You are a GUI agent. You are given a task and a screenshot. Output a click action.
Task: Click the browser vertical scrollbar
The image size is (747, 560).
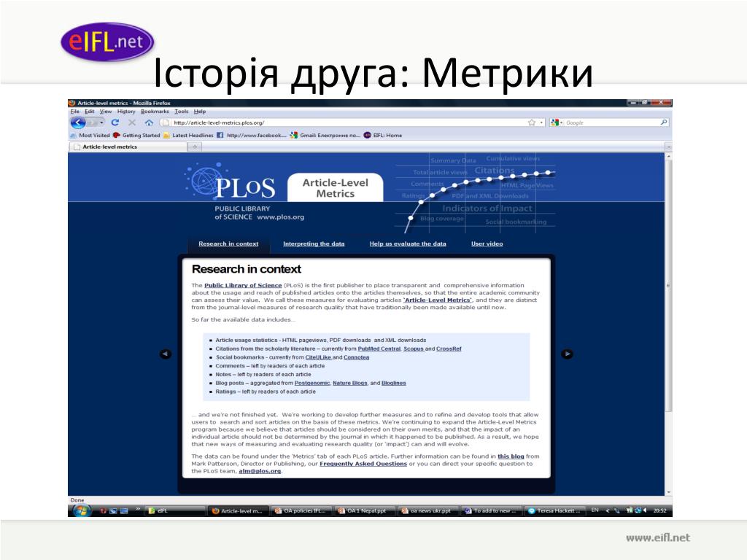[668, 286]
